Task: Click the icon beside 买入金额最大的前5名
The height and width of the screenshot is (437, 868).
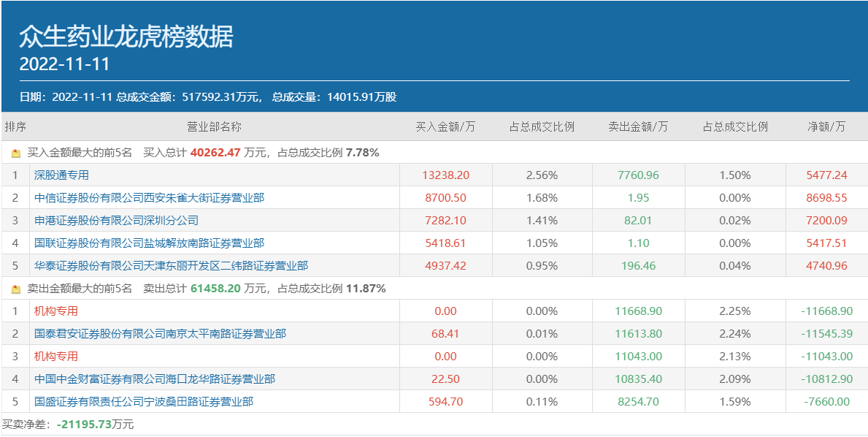Action: (16, 153)
